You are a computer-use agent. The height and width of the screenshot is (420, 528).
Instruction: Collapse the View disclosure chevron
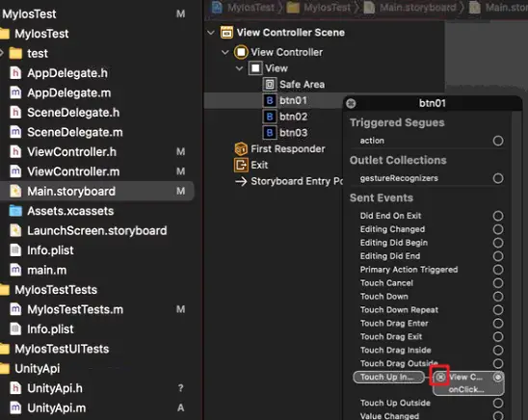click(x=239, y=68)
